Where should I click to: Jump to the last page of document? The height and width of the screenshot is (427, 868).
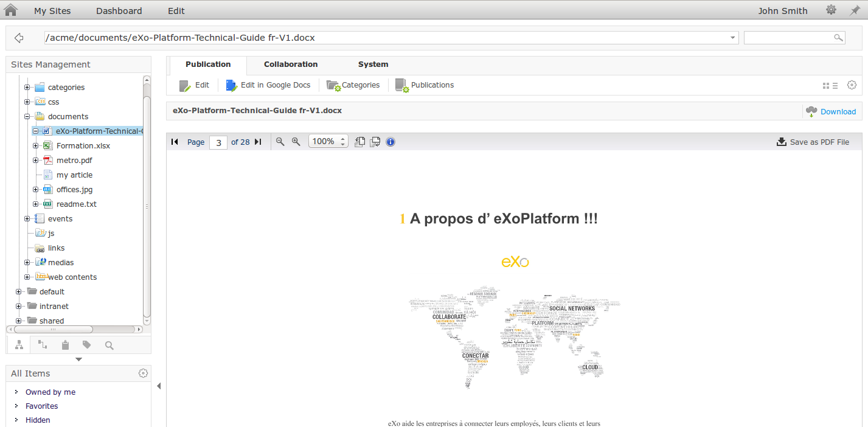pos(258,142)
